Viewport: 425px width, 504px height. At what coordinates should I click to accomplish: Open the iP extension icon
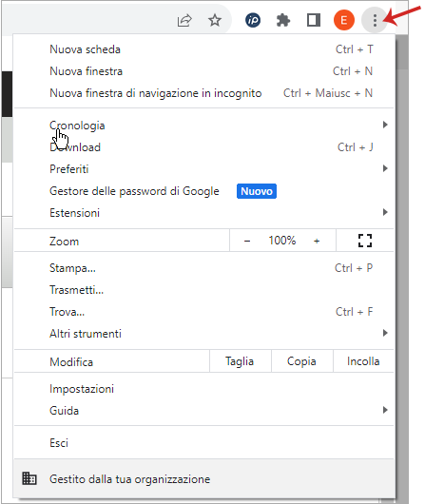(253, 21)
